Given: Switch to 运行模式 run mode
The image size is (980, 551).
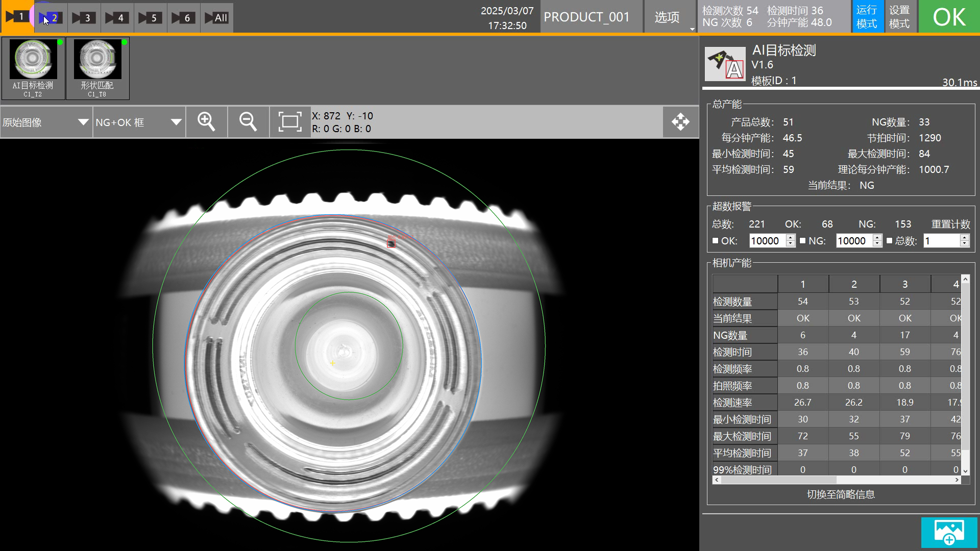Looking at the screenshot, I should point(867,17).
